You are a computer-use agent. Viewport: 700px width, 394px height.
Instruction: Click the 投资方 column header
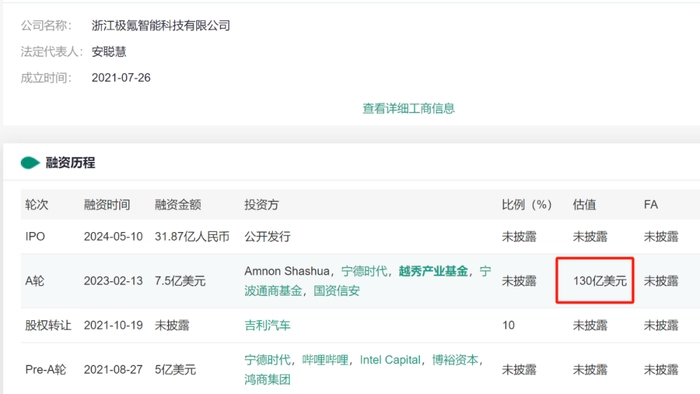tap(262, 205)
